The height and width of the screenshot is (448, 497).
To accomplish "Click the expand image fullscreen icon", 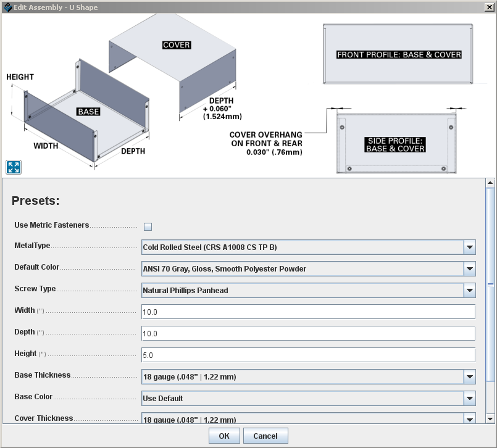I will pyautogui.click(x=14, y=167).
